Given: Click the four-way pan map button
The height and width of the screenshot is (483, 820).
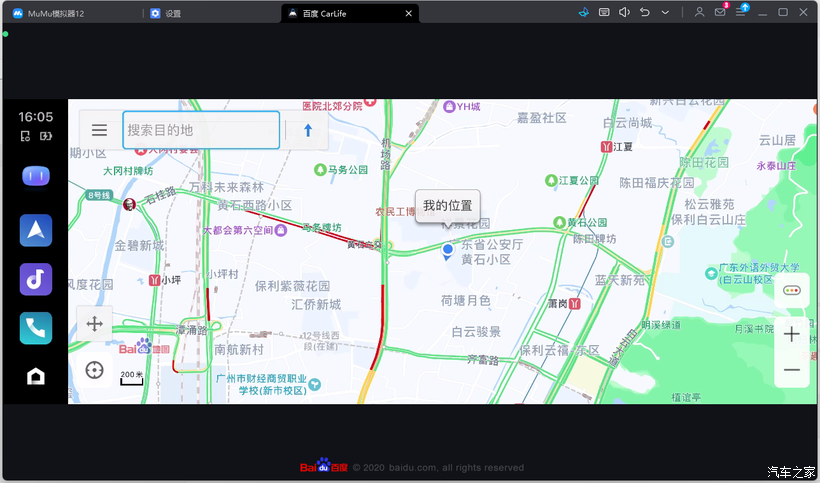Looking at the screenshot, I should pos(95,323).
